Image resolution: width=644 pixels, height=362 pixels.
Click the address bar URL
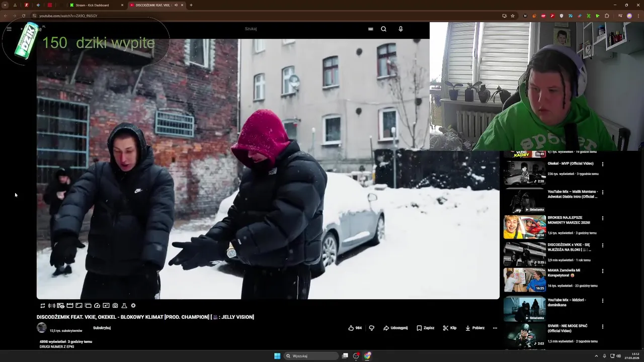coord(68,16)
